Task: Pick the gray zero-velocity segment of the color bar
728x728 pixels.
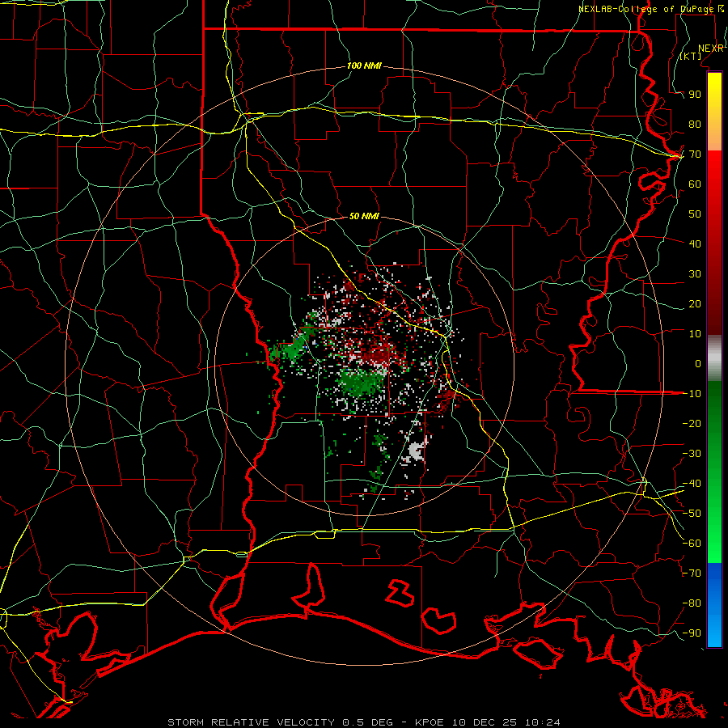Action: coord(714,358)
